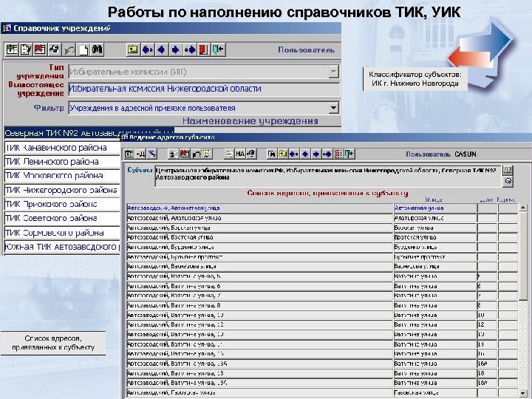Click 'Автозаводский, Ватутина улица, 6' address row

[259, 286]
